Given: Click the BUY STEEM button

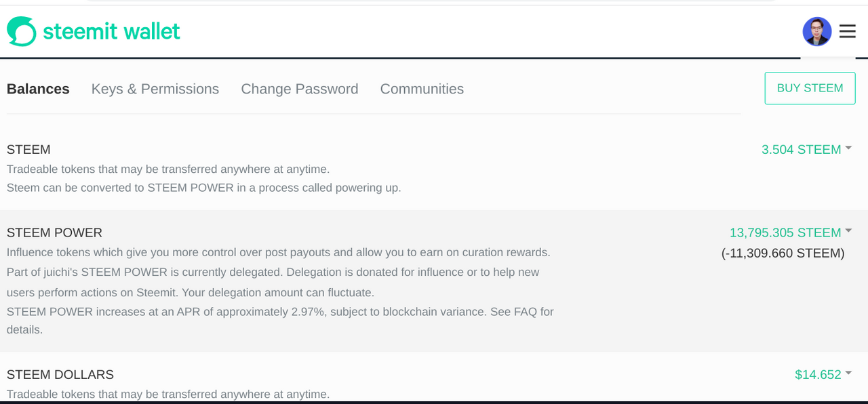Looking at the screenshot, I should [x=810, y=88].
